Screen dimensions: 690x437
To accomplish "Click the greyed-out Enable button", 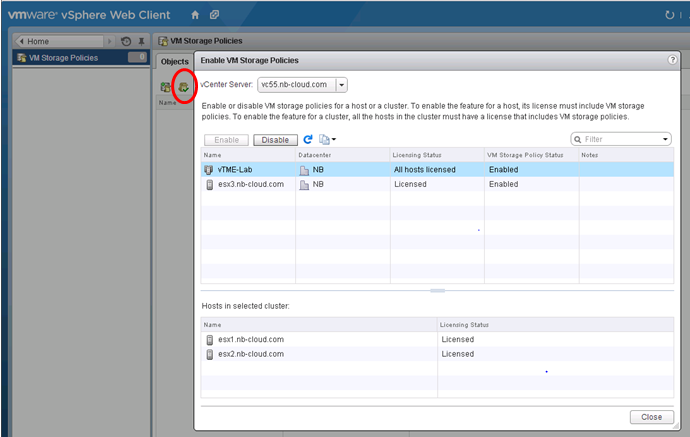I will click(226, 140).
